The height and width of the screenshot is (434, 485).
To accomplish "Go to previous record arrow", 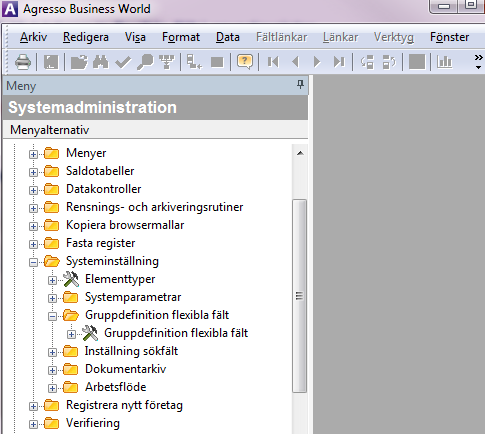I will (295, 62).
